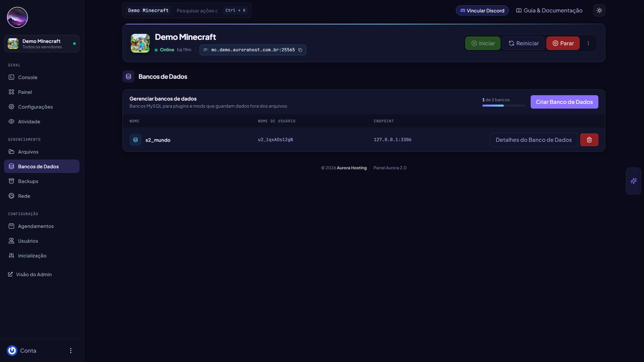Image resolution: width=644 pixels, height=362 pixels.
Task: Open Guia & Documentação link
Action: coord(549,11)
